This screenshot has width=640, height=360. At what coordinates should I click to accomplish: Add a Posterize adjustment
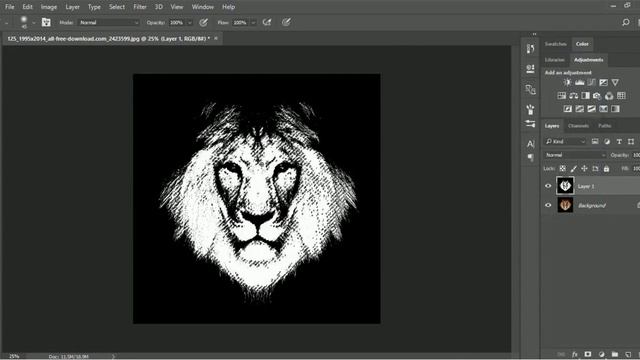[580, 109]
